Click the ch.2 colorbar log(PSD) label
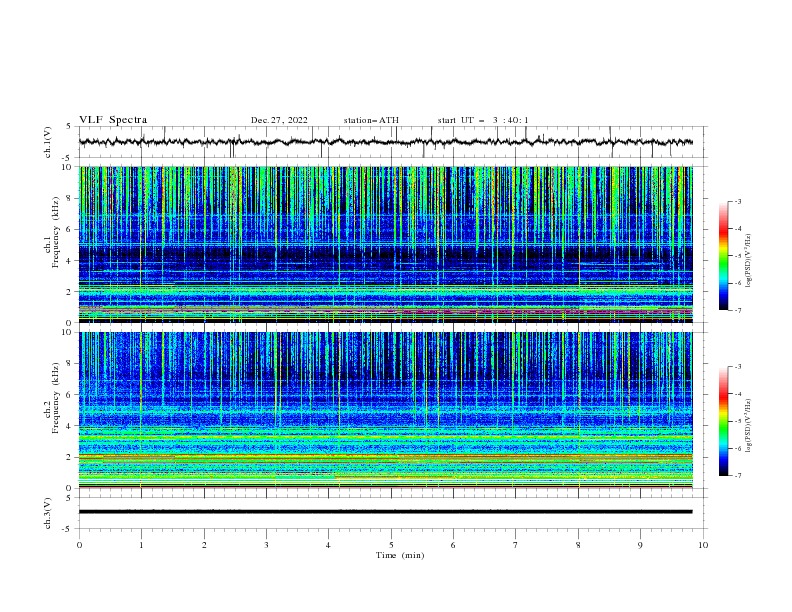Screen dimensions: 792x612 click(x=749, y=426)
